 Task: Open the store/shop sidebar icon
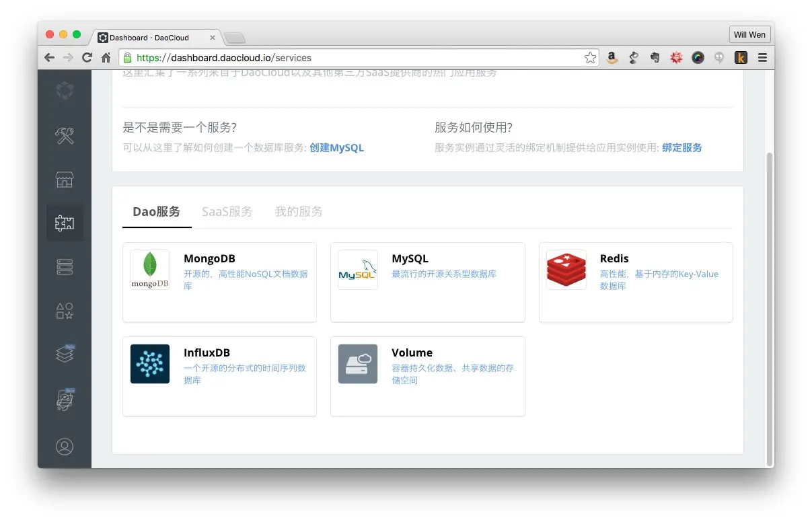(x=65, y=180)
